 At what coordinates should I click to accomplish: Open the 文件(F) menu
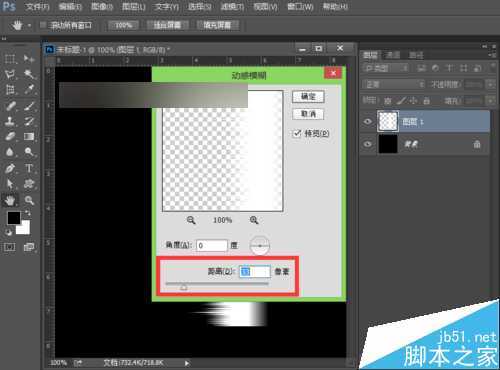point(37,7)
